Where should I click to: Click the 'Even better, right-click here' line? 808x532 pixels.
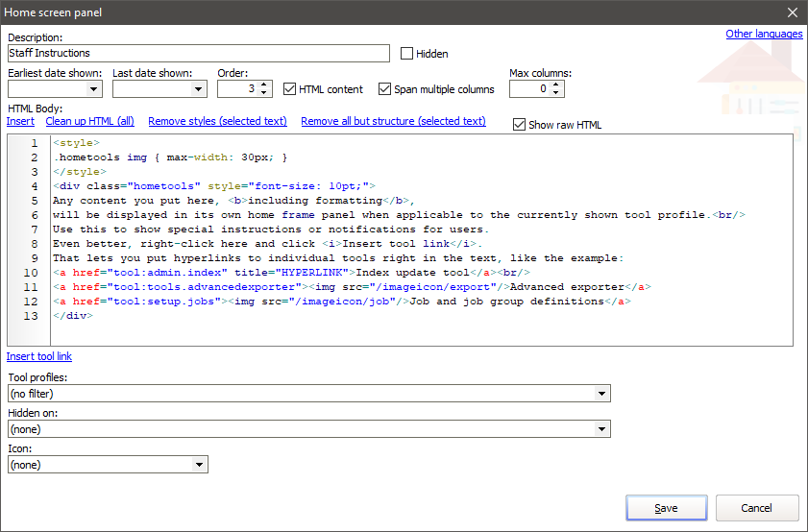click(x=267, y=244)
